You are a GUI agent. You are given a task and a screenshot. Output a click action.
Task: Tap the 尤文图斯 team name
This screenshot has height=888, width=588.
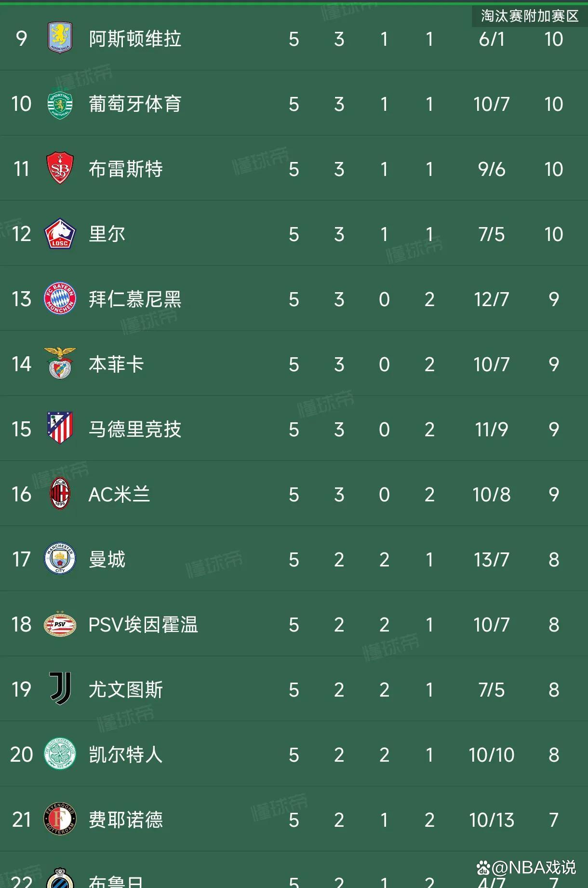point(126,689)
